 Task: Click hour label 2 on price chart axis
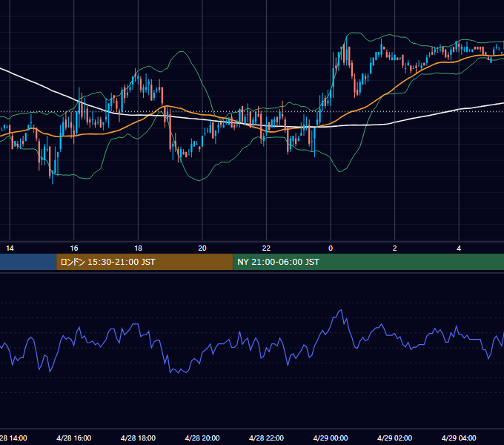click(395, 248)
